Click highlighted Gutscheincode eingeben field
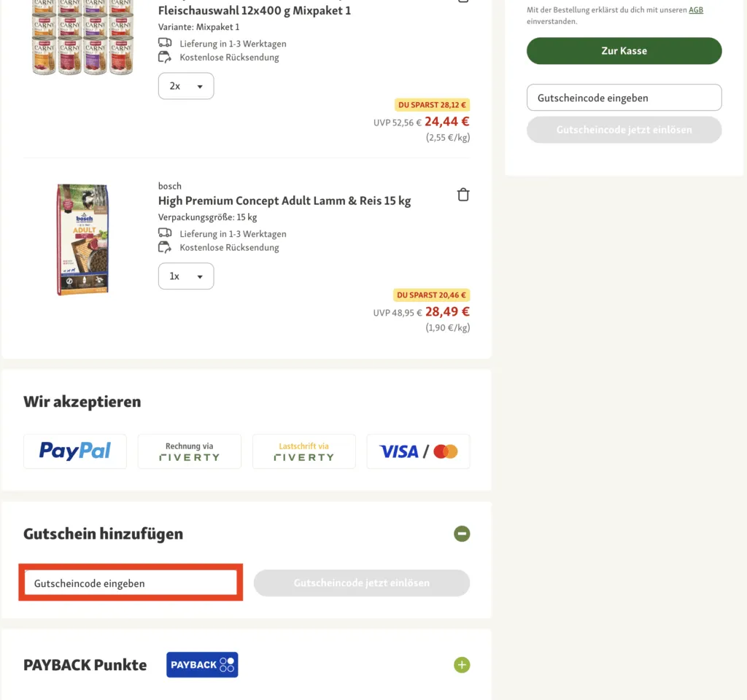 (x=131, y=583)
